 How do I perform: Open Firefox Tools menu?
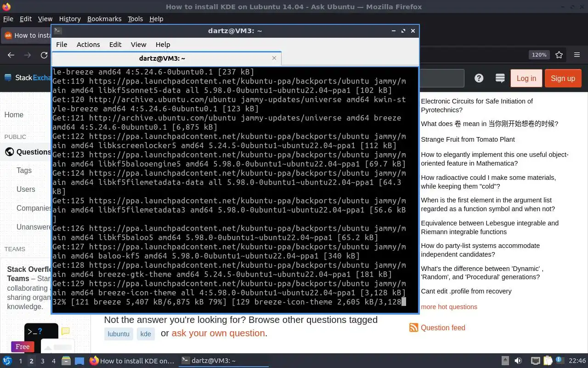pos(136,19)
